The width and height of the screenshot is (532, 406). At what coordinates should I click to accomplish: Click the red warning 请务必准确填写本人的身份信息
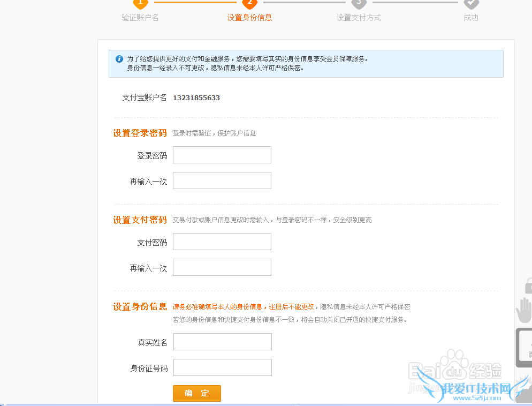click(x=217, y=307)
